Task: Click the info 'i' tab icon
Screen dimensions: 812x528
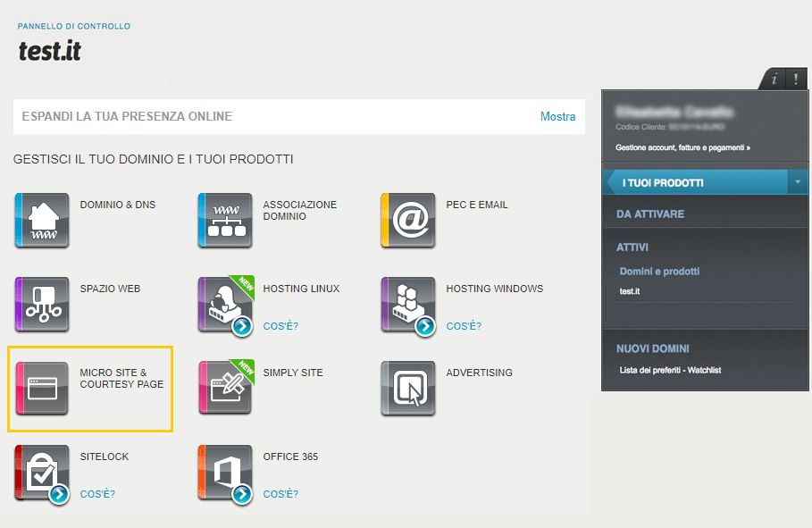Action: click(774, 79)
